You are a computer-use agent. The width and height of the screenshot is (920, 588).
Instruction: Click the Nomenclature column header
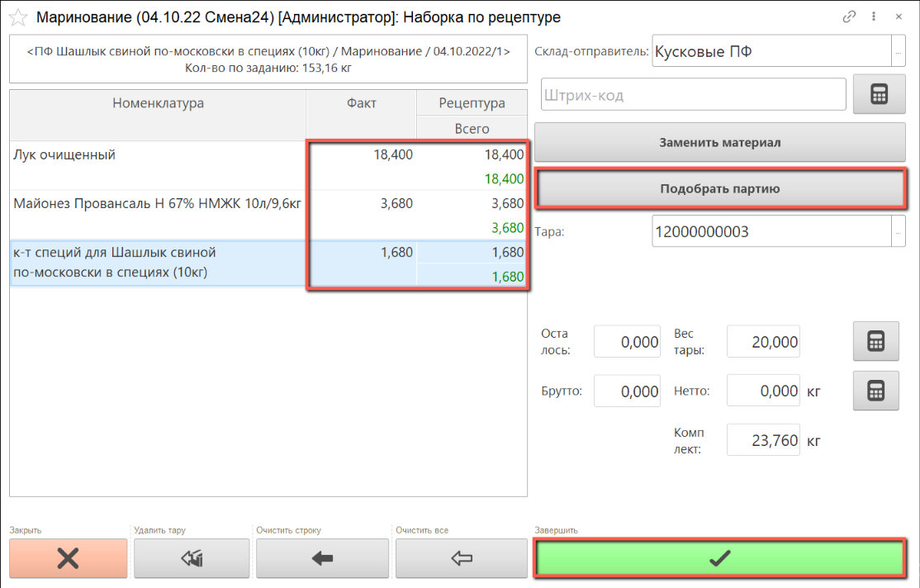point(158,103)
